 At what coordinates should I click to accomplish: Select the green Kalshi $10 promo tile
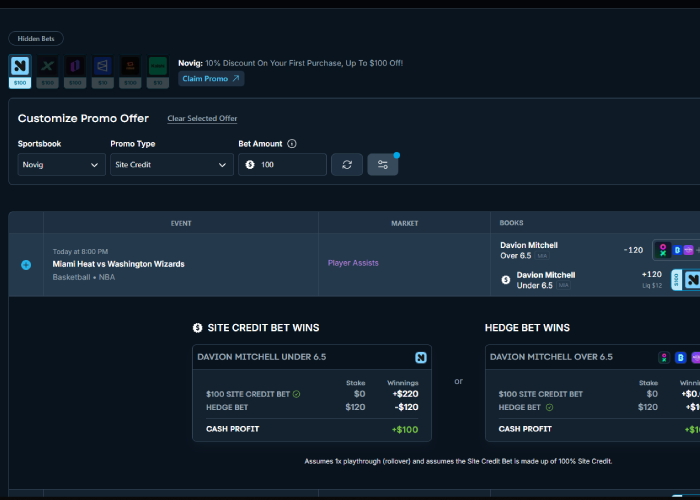[x=158, y=71]
